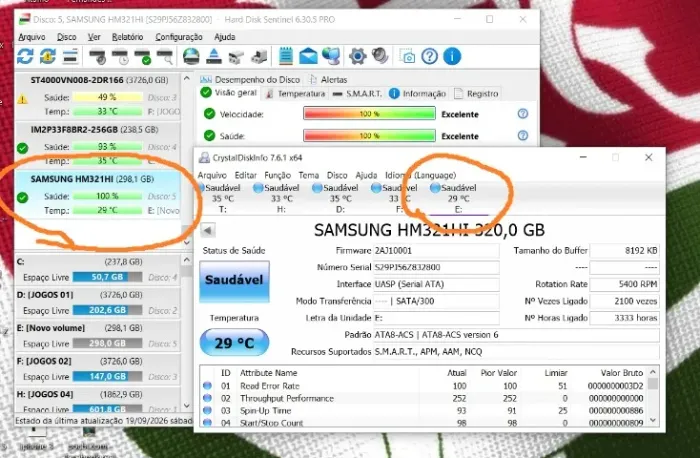Click the eject drive toolbar icon
The height and width of the screenshot is (458, 700).
point(214,57)
